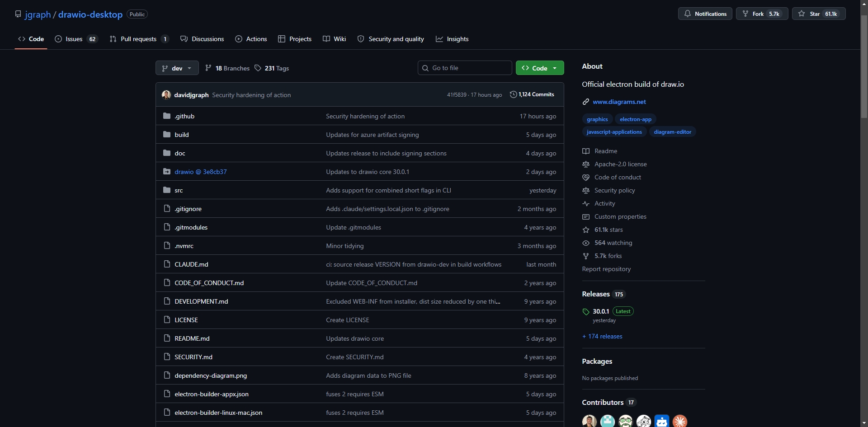
Task: Click the jgraph owner link
Action: (38, 14)
